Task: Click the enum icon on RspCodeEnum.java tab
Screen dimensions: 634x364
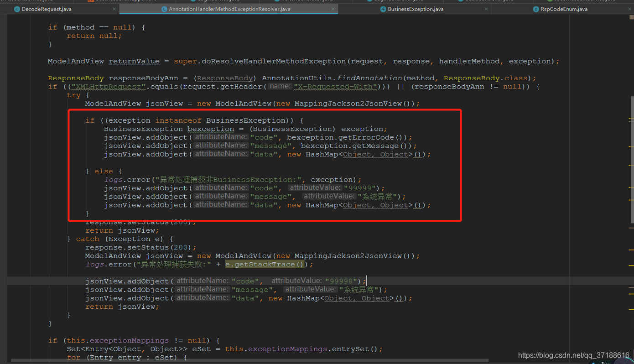Action: click(536, 9)
